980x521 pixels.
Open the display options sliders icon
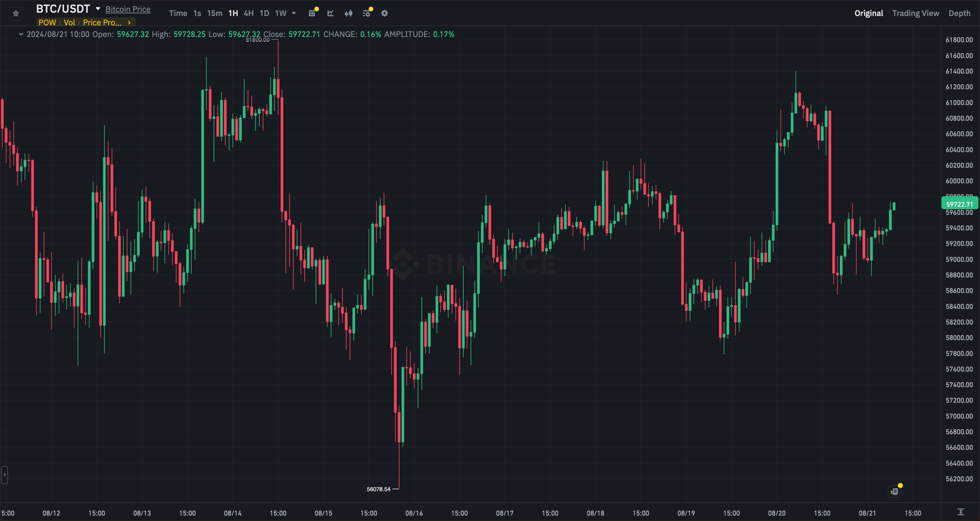pos(366,13)
